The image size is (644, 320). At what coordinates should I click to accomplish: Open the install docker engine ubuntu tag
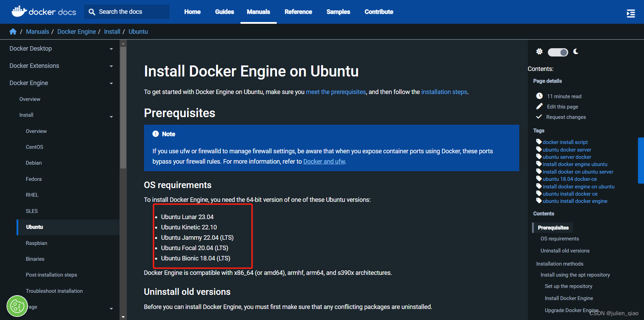(x=575, y=164)
